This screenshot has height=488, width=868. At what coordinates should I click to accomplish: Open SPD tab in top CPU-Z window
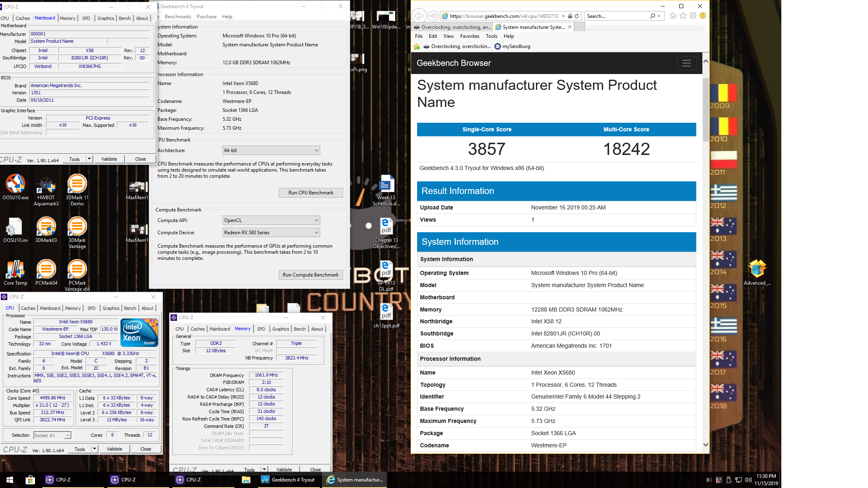[86, 18]
